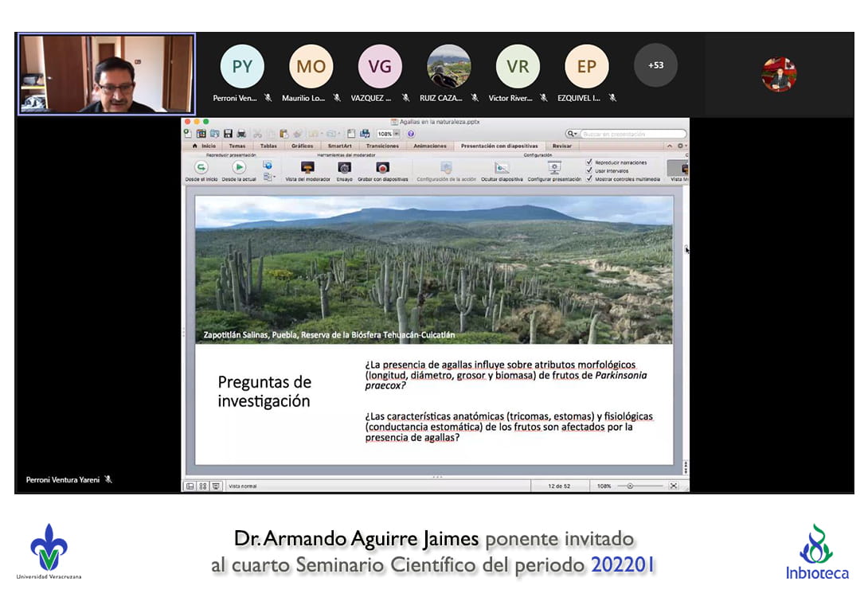Click Grabar con diapositivas icon
The height and width of the screenshot is (605, 868).
click(x=382, y=168)
